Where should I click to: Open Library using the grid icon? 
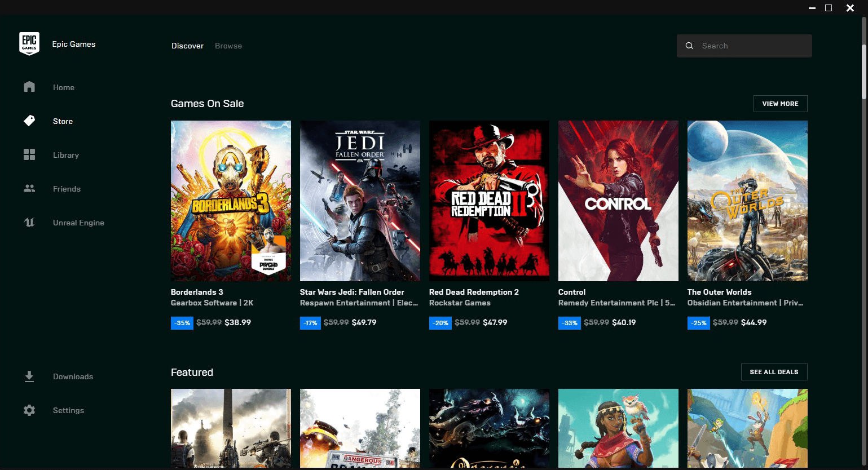(29, 154)
